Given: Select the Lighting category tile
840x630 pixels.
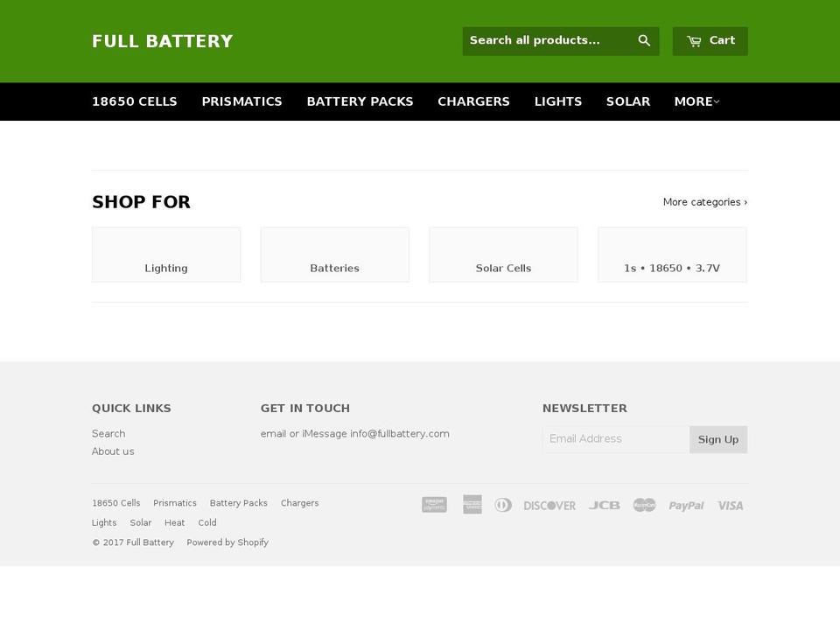Looking at the screenshot, I should [x=166, y=255].
